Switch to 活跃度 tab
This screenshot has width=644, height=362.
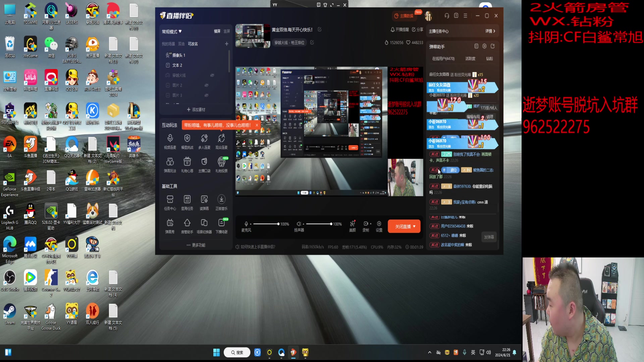(470, 59)
